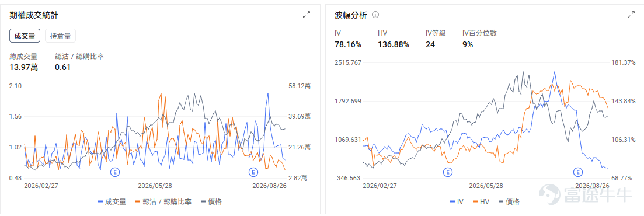Screen dimensions: 644x216
Task: Click the 2026/02/27 date label in the volume chart
Action: [41, 186]
